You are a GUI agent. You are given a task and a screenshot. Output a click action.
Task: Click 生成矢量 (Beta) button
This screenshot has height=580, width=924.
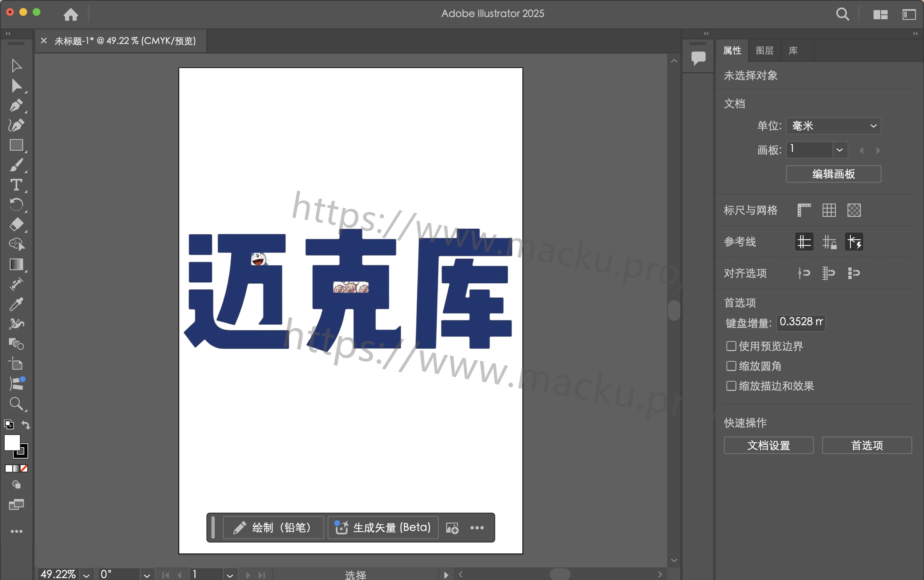[x=383, y=528]
